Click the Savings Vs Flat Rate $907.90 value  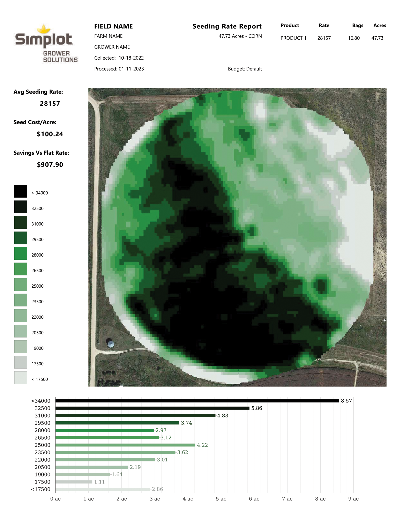tap(50, 165)
